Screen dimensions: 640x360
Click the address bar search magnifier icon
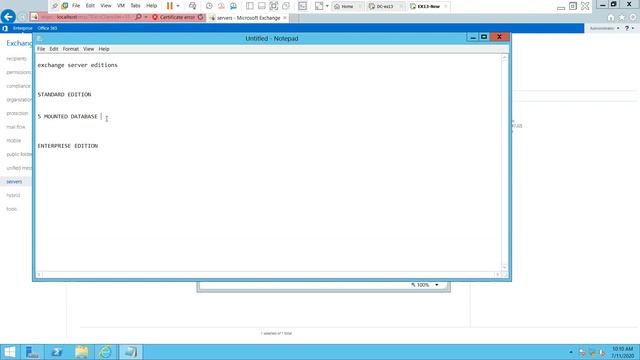pos(138,17)
